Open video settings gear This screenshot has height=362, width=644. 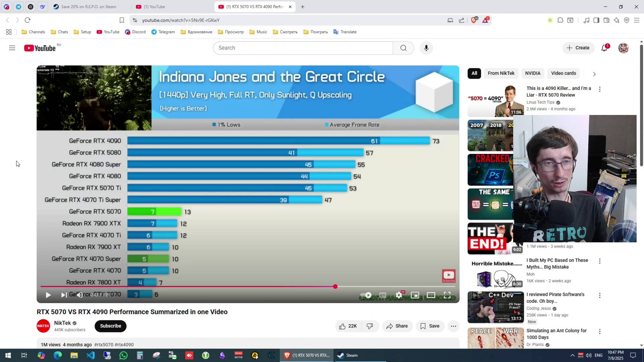coord(399,295)
